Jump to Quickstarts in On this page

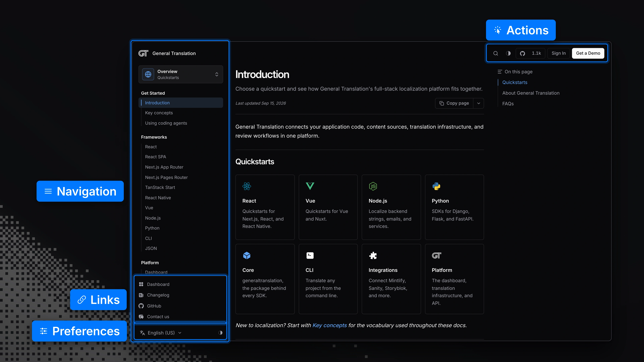(515, 82)
